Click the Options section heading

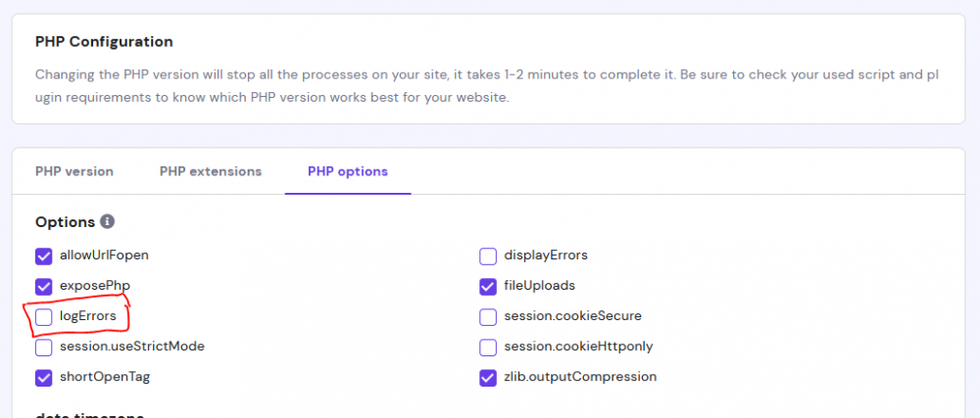pos(65,222)
